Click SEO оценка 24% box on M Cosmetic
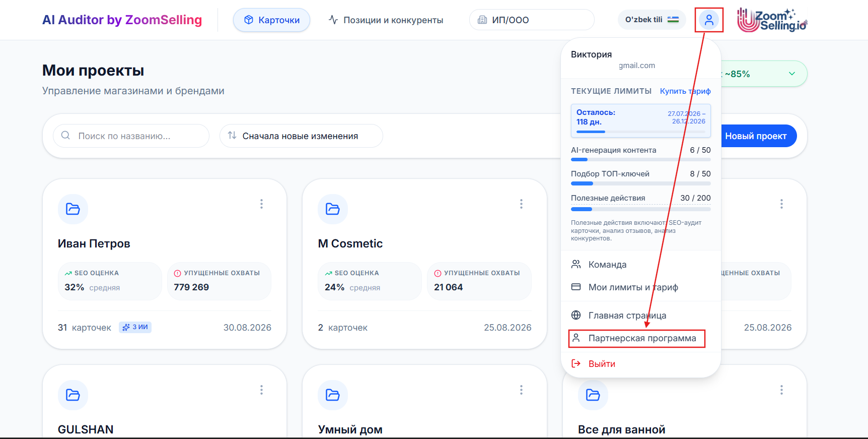This screenshot has height=439, width=868. 370,281
